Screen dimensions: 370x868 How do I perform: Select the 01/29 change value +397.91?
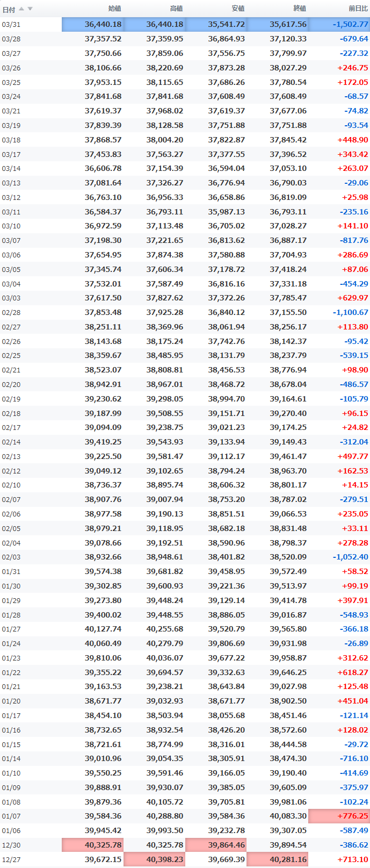click(x=353, y=600)
